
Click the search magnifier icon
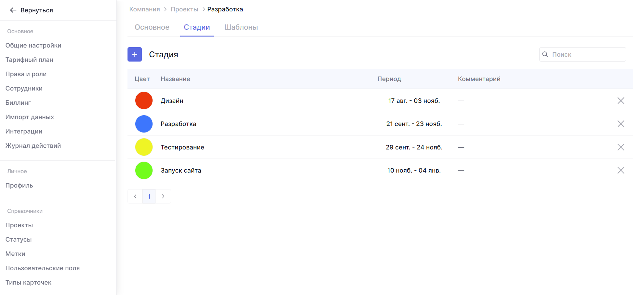click(x=545, y=54)
